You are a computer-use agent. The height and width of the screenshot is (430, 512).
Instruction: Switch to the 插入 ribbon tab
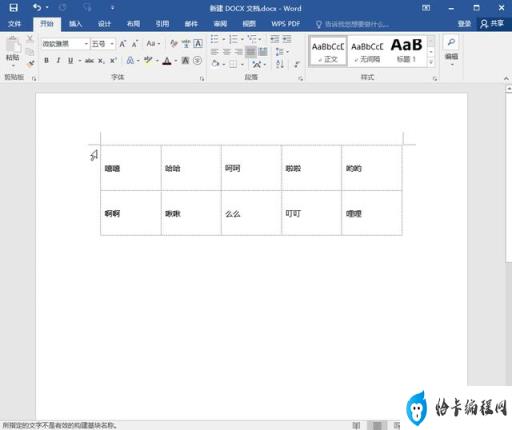click(x=75, y=24)
